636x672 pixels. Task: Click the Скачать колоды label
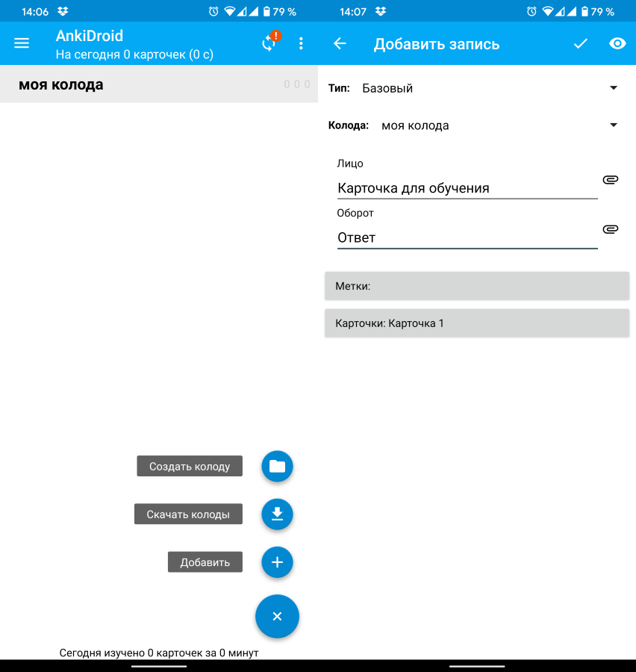point(188,514)
